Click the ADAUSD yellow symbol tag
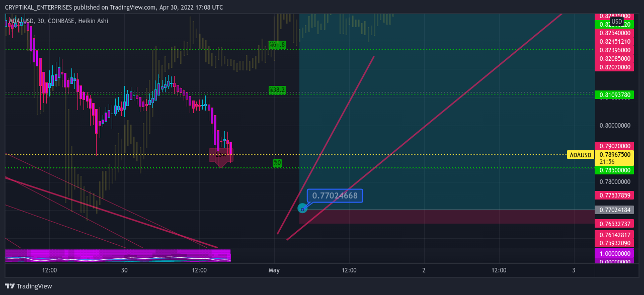This screenshot has height=295, width=644. tap(580, 155)
